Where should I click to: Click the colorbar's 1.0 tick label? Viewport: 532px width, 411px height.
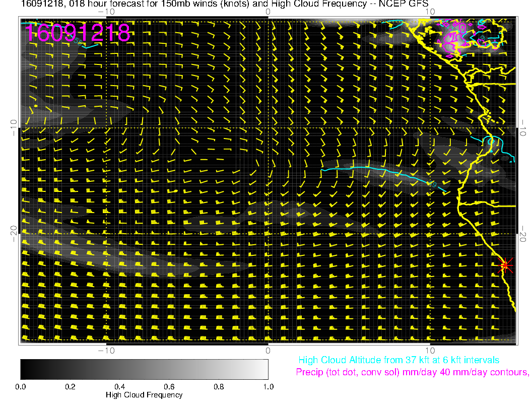pos(268,387)
